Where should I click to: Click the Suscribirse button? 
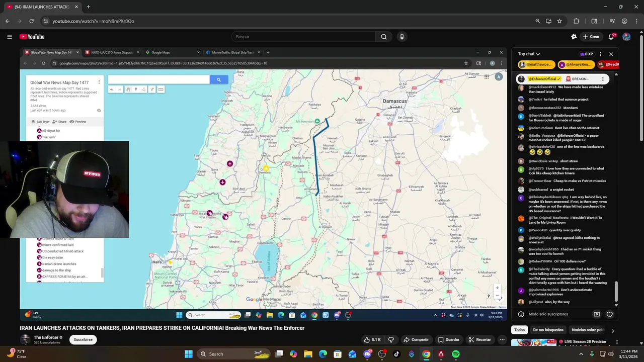pos(83,340)
